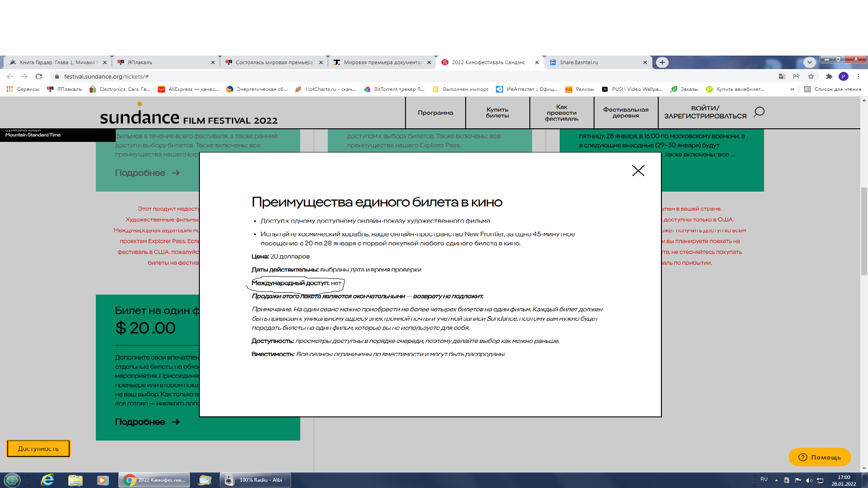Expand the tab search dropdown

pos(809,62)
